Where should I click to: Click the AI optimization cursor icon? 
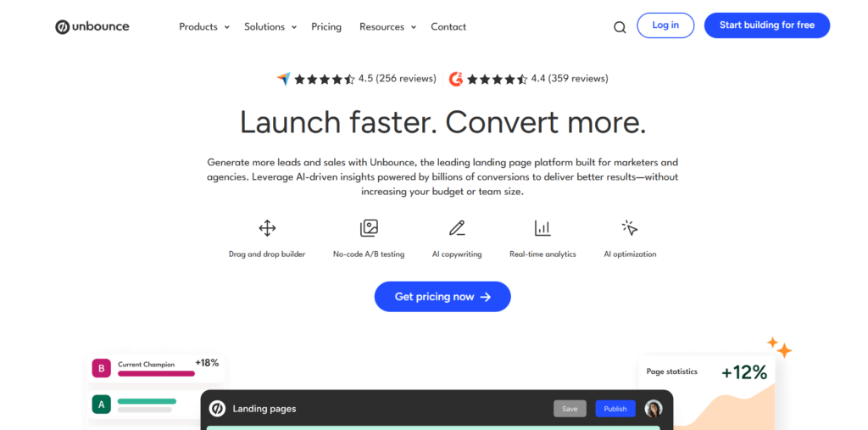629,228
